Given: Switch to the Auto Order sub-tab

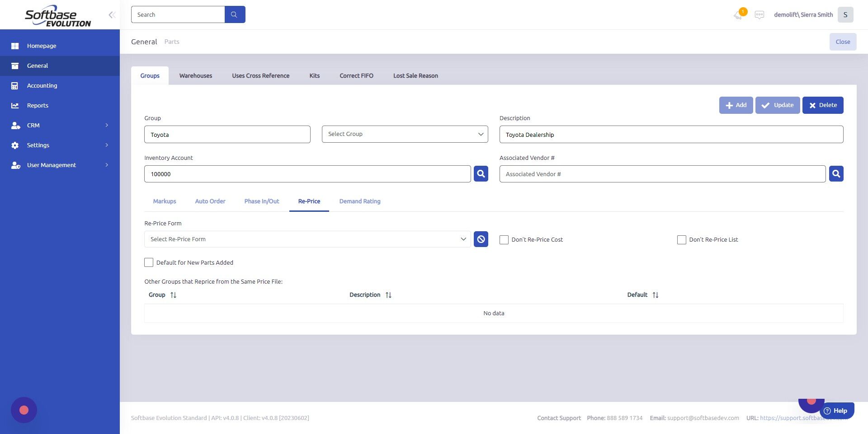Looking at the screenshot, I should point(210,201).
